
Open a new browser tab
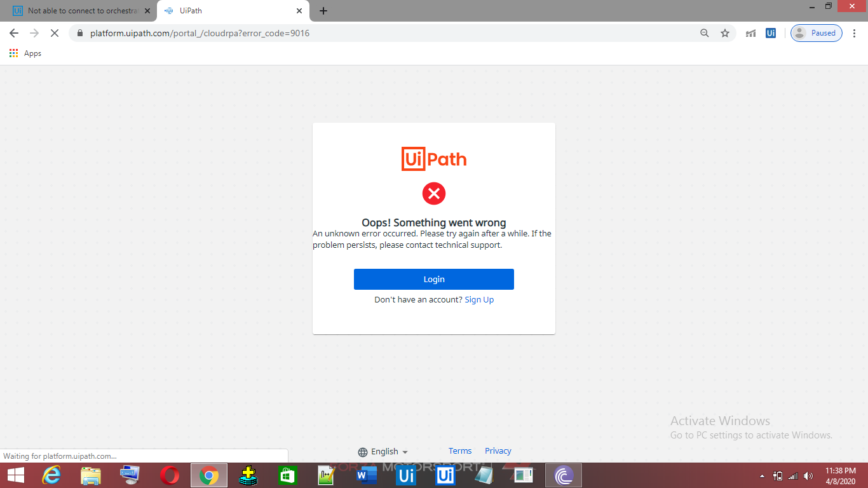coord(323,11)
